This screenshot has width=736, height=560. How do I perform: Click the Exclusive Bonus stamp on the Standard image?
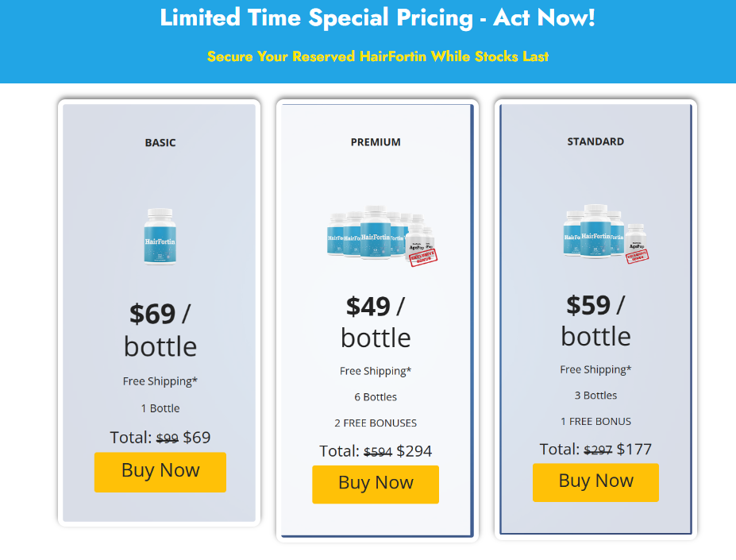coord(638,257)
